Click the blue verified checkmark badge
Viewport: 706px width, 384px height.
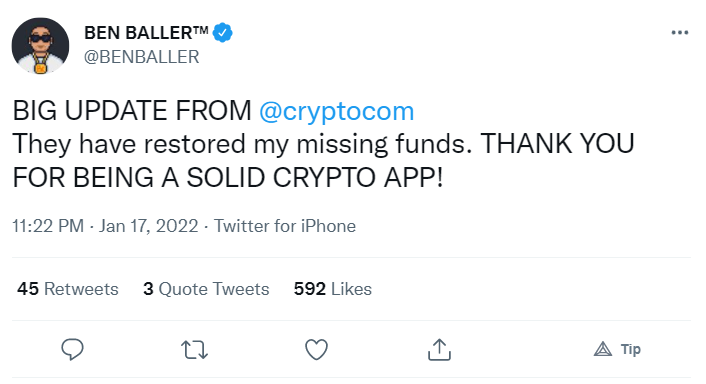(222, 33)
